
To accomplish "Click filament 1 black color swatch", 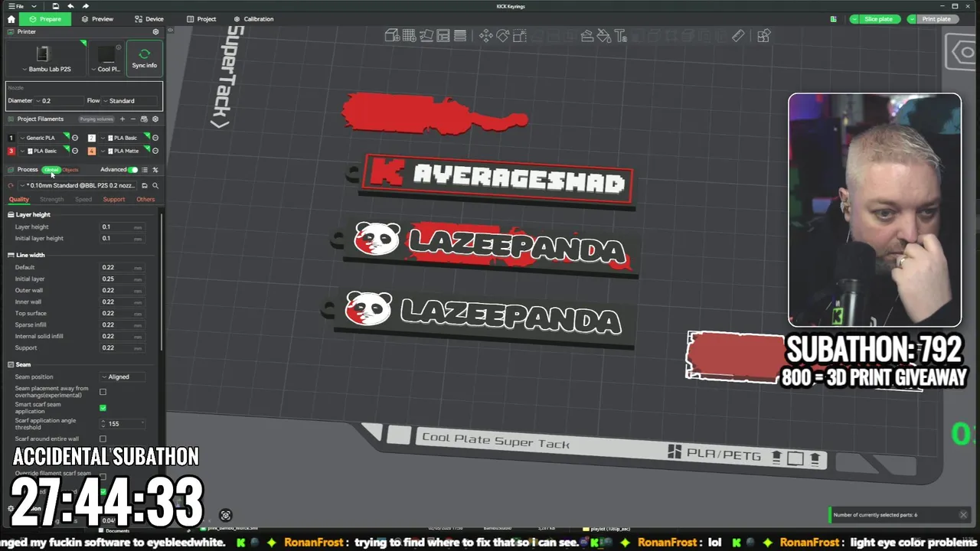I will coord(11,138).
